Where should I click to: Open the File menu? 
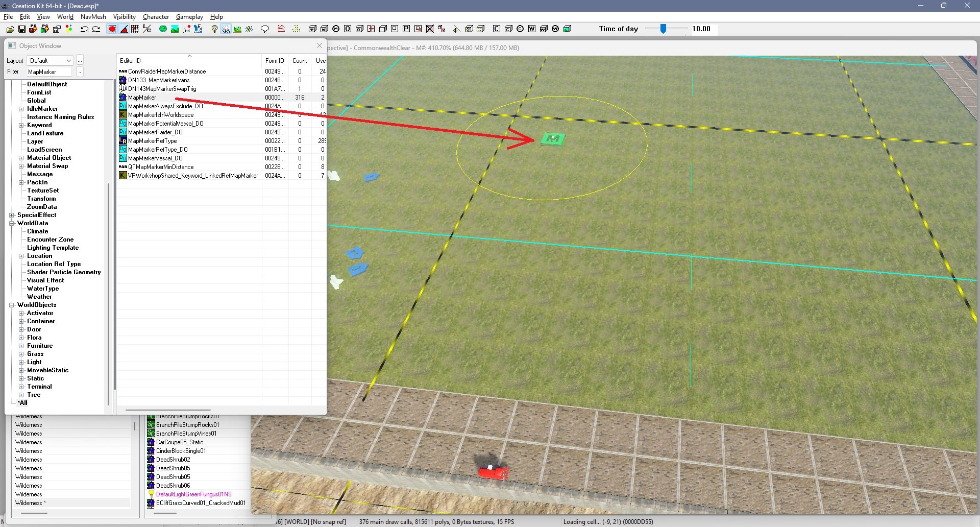tap(8, 17)
